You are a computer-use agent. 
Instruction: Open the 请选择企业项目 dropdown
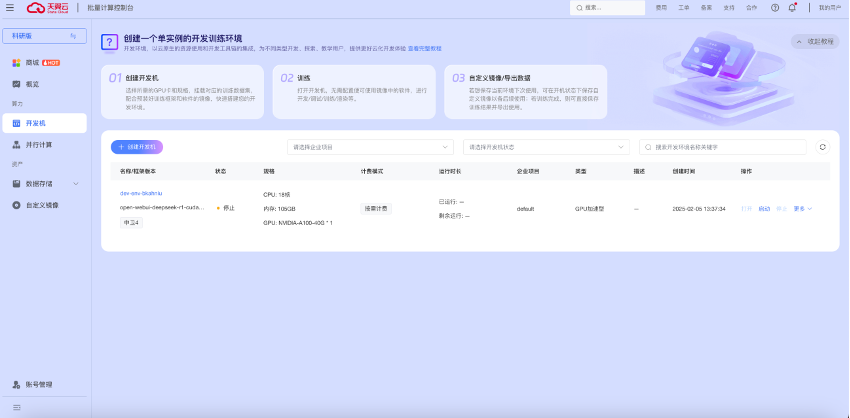point(370,147)
